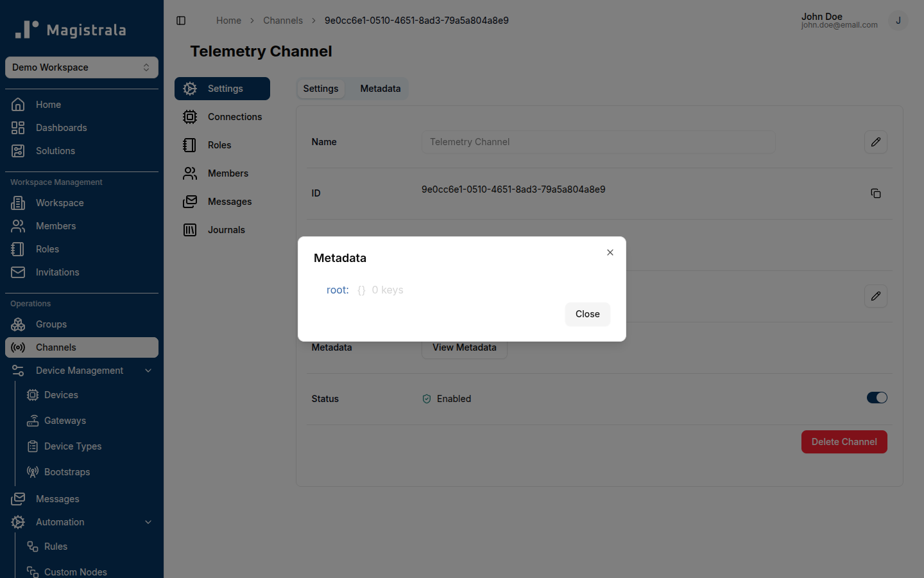Open the Demo Workspace selector
924x578 pixels.
[x=81, y=67]
